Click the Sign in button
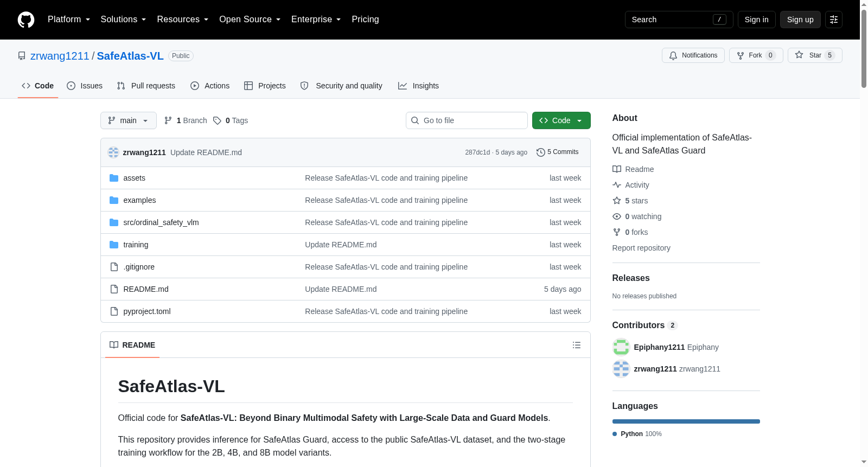 point(757,20)
